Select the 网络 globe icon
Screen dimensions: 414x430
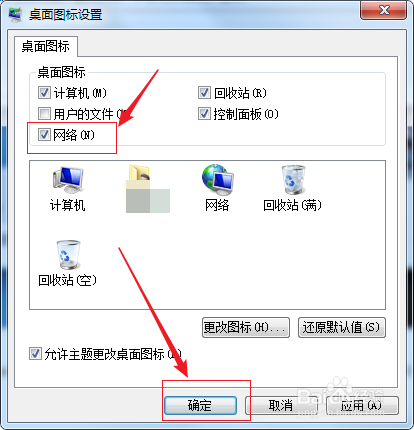pyautogui.click(x=218, y=180)
